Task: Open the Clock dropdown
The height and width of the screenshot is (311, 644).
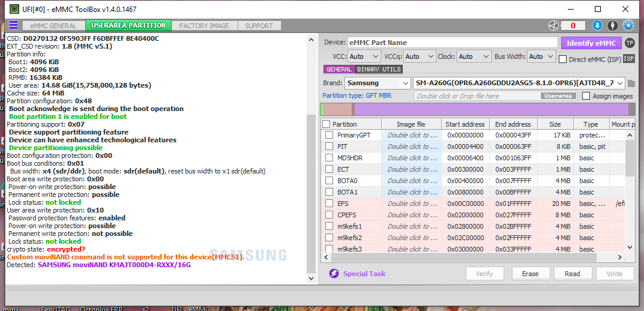Action: pos(474,56)
